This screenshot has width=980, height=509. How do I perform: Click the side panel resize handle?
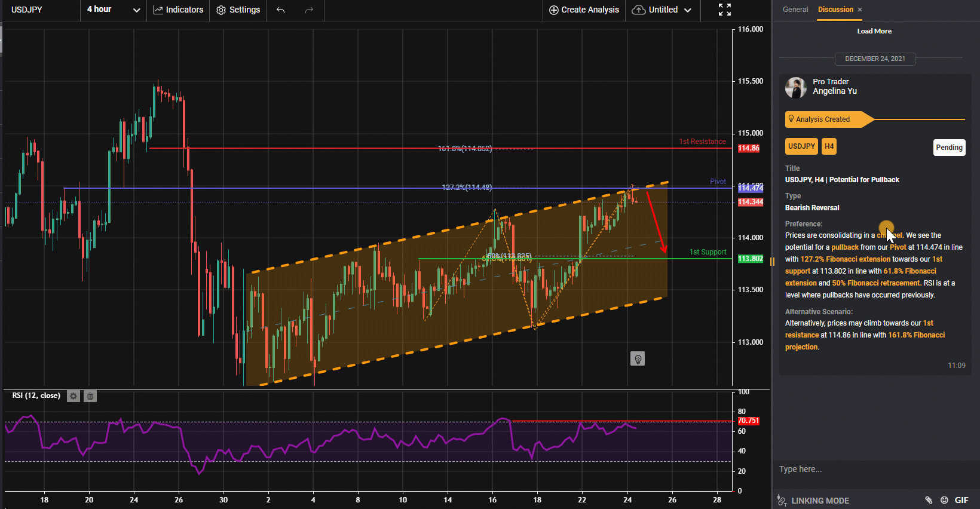pos(772,262)
